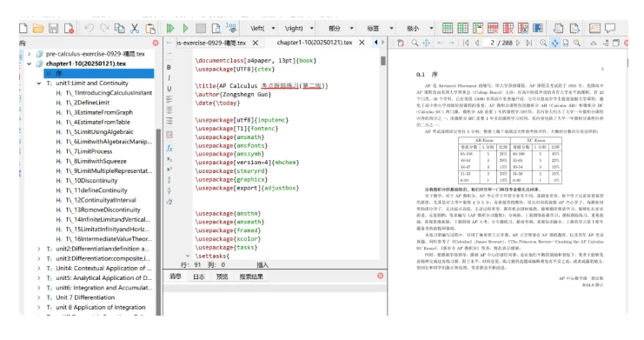This screenshot has width=644, height=340.
Task: Toggle underline formatting in editor sidebar
Action: pyautogui.click(x=169, y=89)
